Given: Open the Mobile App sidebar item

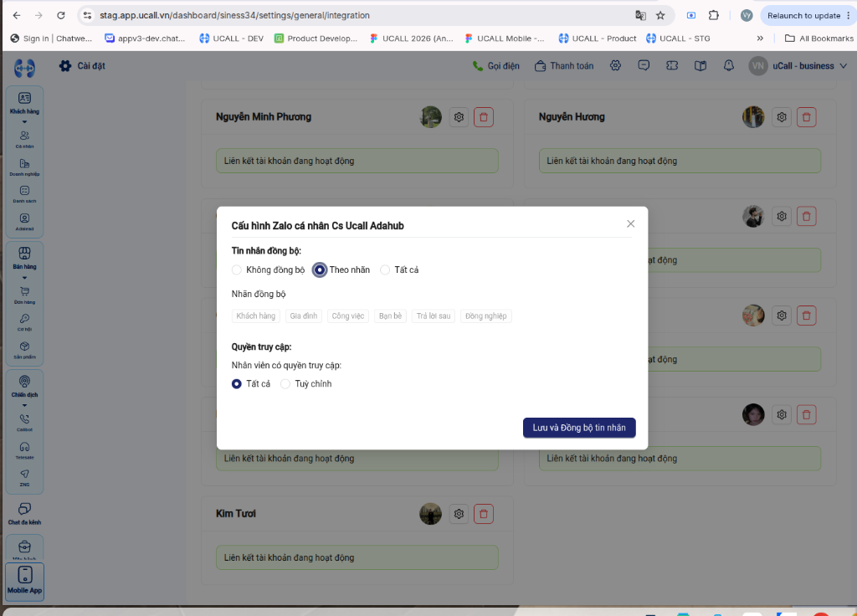Looking at the screenshot, I should point(24,581).
